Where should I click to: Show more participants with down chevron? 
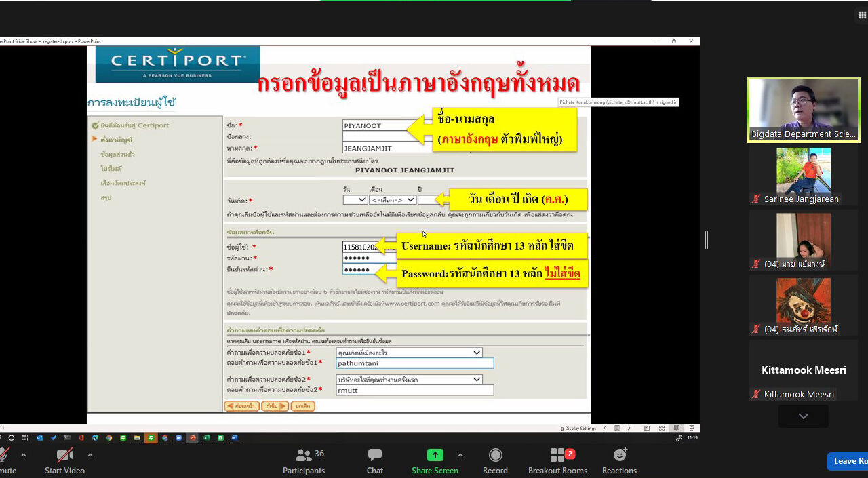click(804, 416)
